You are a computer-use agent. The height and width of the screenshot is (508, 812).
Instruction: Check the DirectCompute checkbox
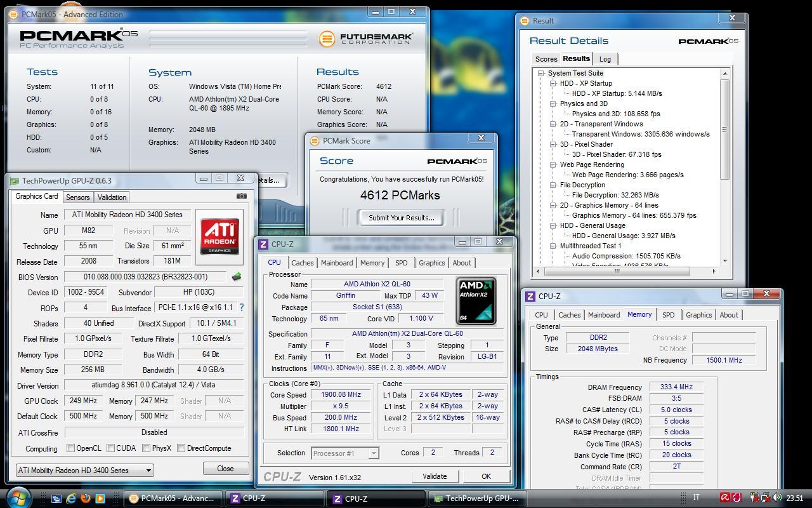pos(181,448)
